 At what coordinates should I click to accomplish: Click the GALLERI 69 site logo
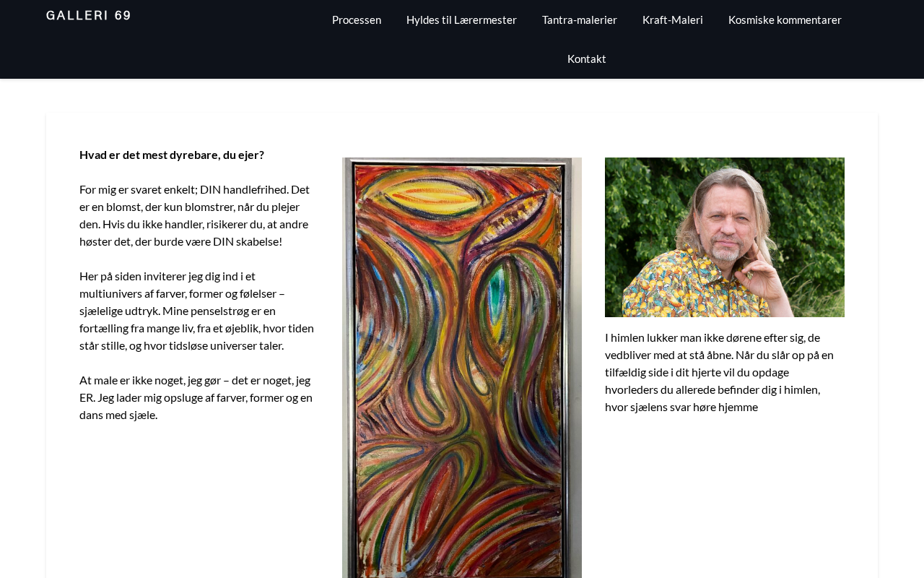[88, 15]
